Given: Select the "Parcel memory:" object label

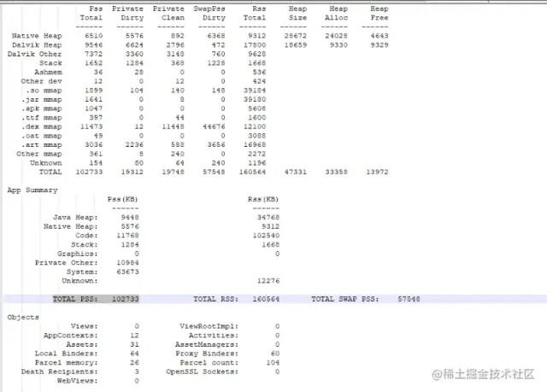Looking at the screenshot, I should 67,362.
